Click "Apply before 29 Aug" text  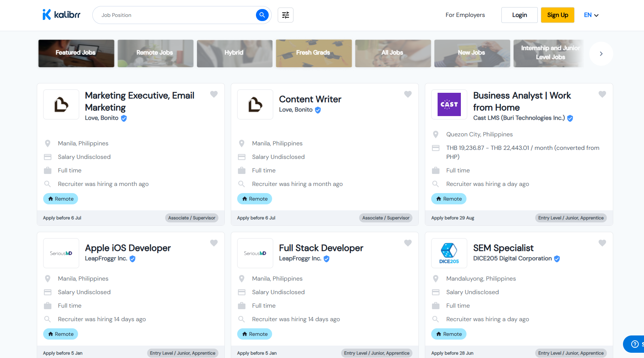click(453, 218)
